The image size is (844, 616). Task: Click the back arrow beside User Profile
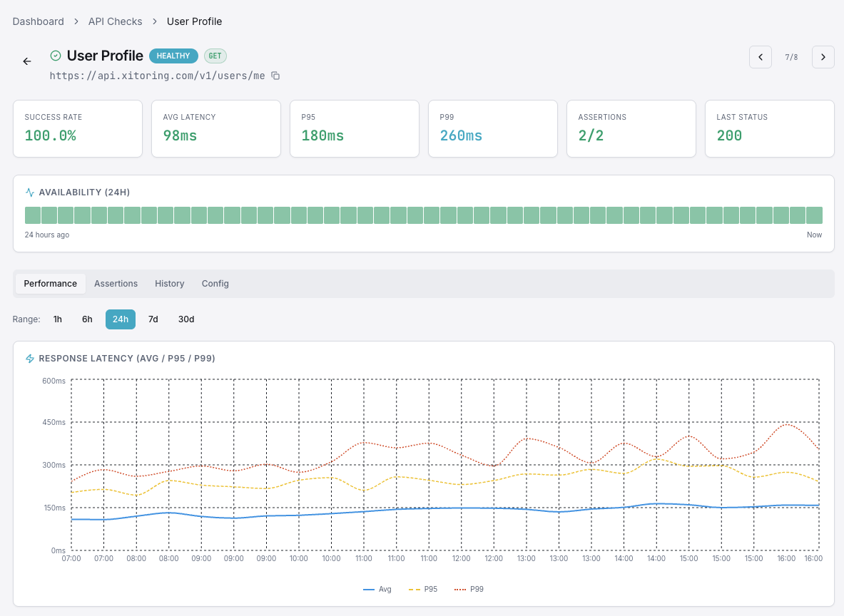pos(26,61)
